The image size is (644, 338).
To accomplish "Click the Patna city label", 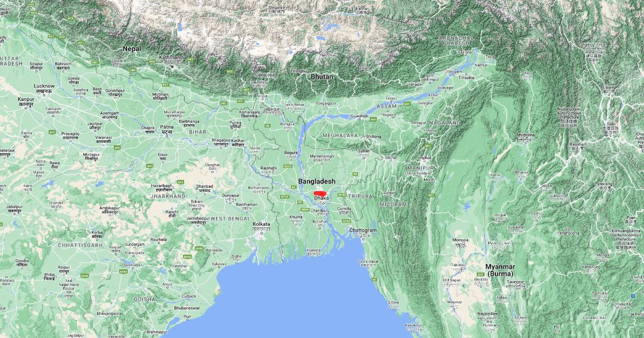I will (x=166, y=127).
